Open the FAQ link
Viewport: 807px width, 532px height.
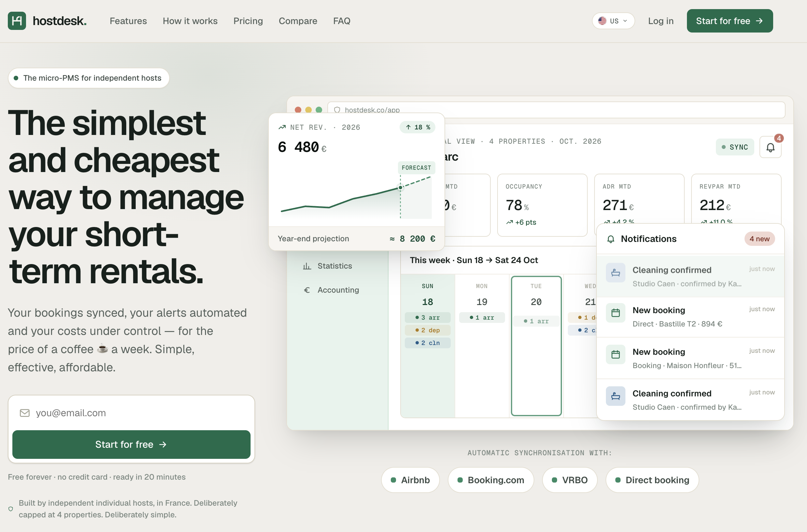pos(342,21)
